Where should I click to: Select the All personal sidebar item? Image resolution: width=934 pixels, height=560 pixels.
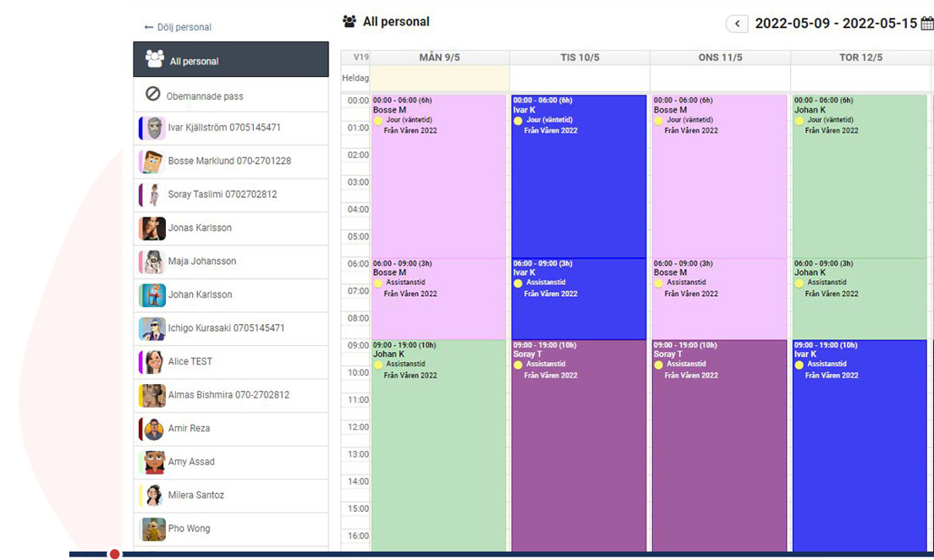230,60
